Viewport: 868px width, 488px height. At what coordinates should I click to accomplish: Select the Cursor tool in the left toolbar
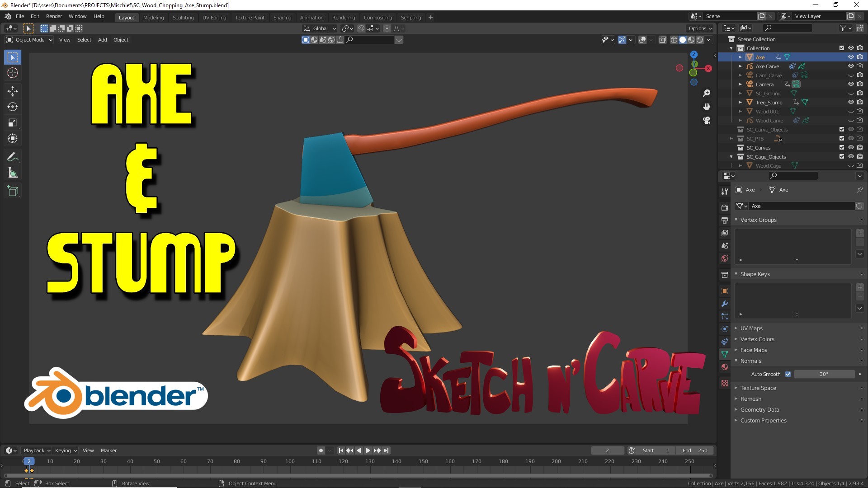[x=13, y=73]
